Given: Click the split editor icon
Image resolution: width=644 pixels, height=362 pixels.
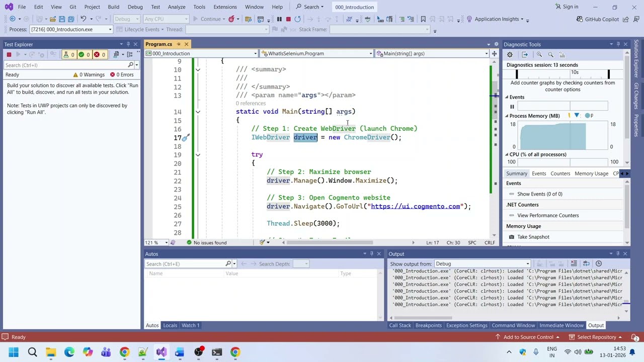Looking at the screenshot, I should tap(495, 53).
